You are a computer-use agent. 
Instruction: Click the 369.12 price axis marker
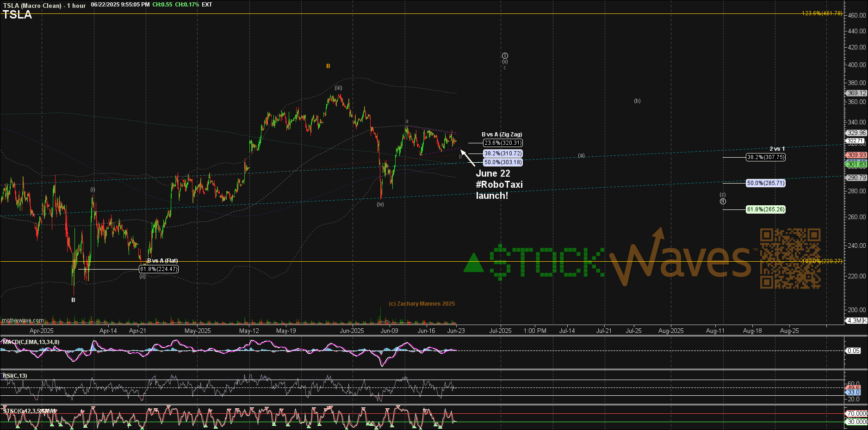pyautogui.click(x=856, y=93)
